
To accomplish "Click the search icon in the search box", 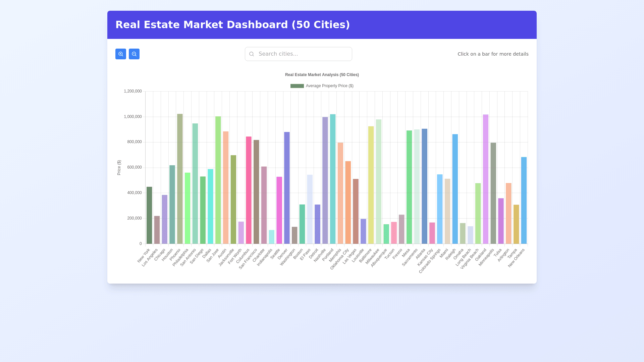I will point(252,54).
